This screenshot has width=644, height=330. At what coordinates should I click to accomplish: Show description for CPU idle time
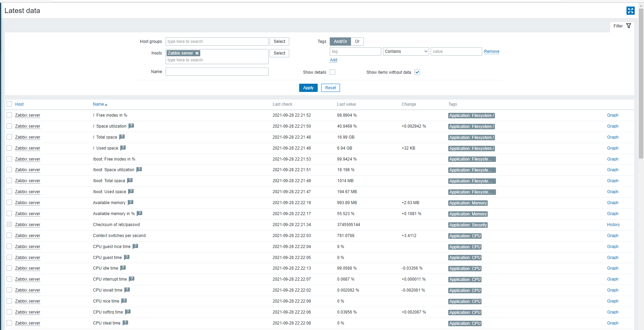point(123,268)
